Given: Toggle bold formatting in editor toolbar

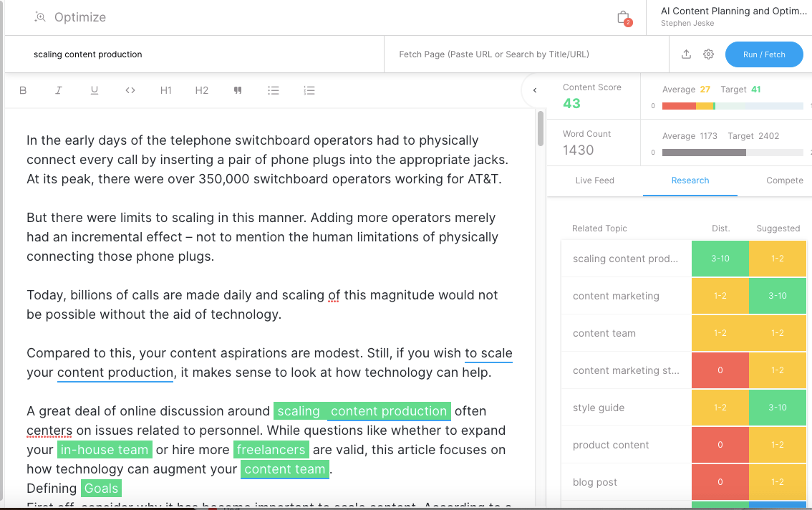Looking at the screenshot, I should click(x=23, y=90).
